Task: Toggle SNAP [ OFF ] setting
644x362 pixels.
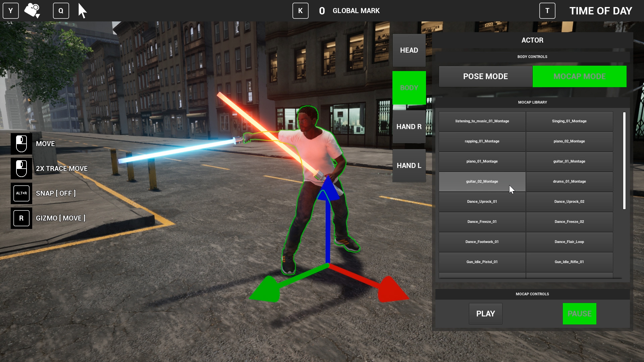Action: point(56,193)
